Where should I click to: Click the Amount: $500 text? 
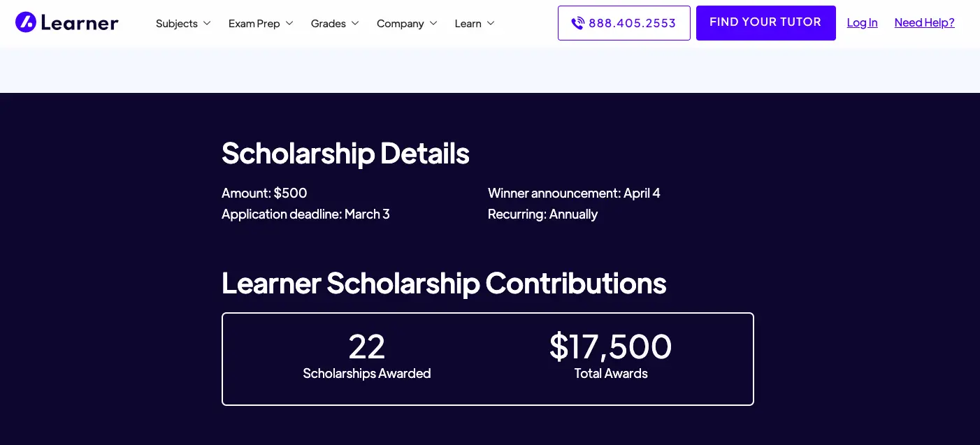click(264, 193)
